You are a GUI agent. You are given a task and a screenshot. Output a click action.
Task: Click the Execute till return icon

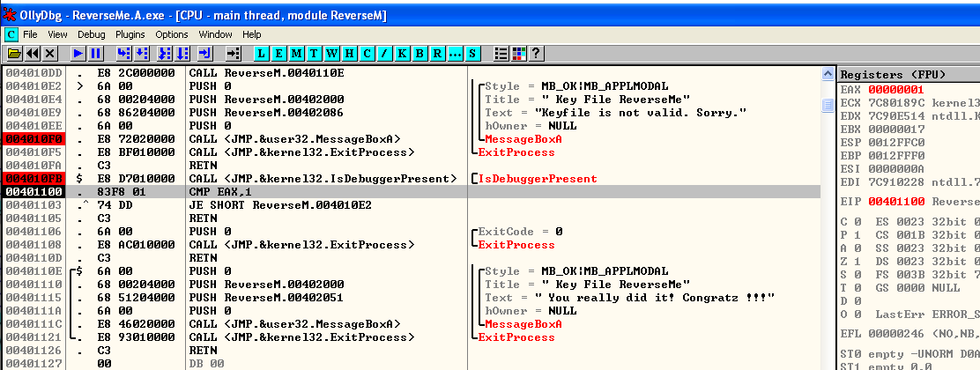pos(205,53)
